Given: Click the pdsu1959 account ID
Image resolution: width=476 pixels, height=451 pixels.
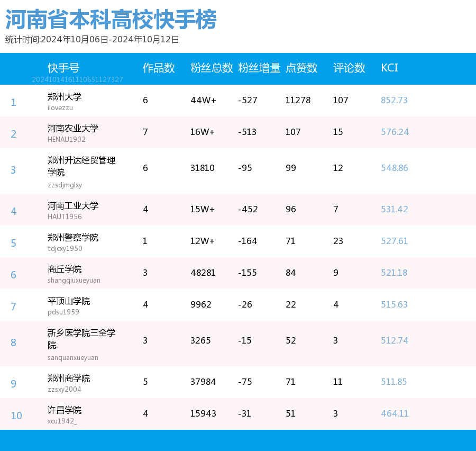Looking at the screenshot, I should click(x=63, y=312).
